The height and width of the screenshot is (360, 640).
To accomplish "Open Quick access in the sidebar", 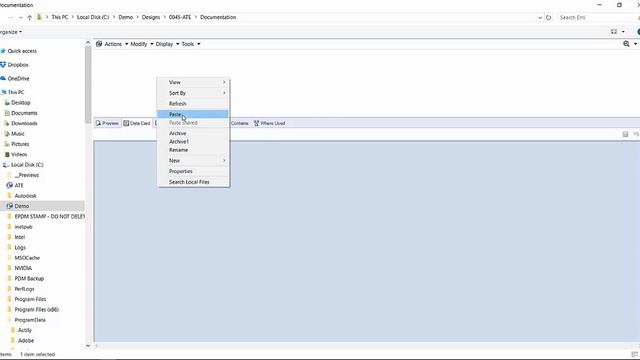I will coord(22,51).
